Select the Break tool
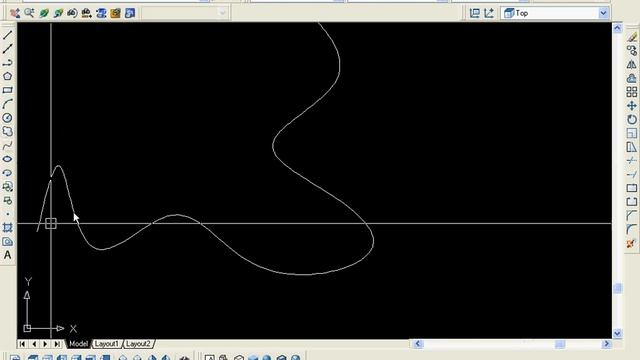The height and width of the screenshot is (360, 640). (631, 202)
